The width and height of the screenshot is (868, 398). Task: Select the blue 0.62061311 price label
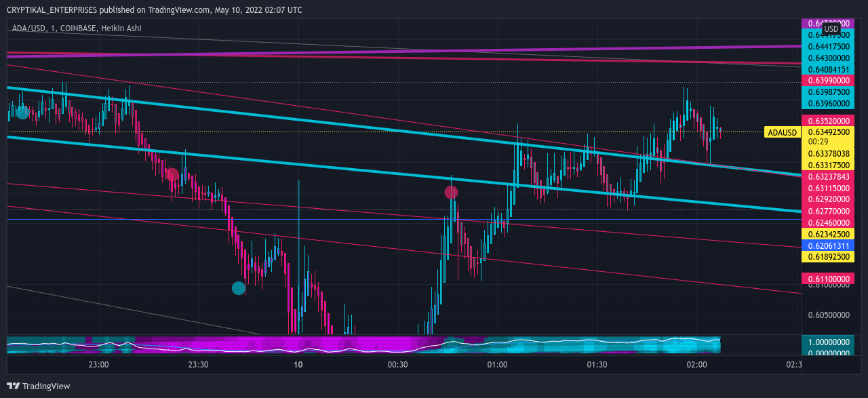point(829,245)
